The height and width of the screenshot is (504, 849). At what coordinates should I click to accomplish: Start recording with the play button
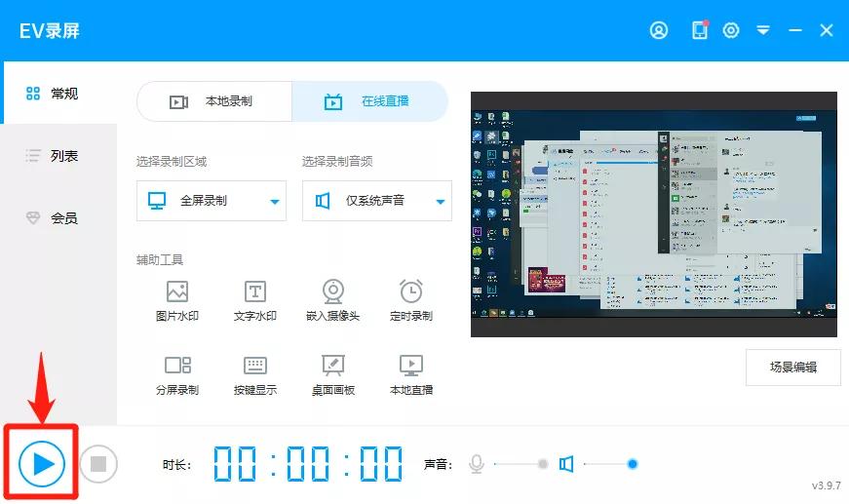tap(42, 464)
